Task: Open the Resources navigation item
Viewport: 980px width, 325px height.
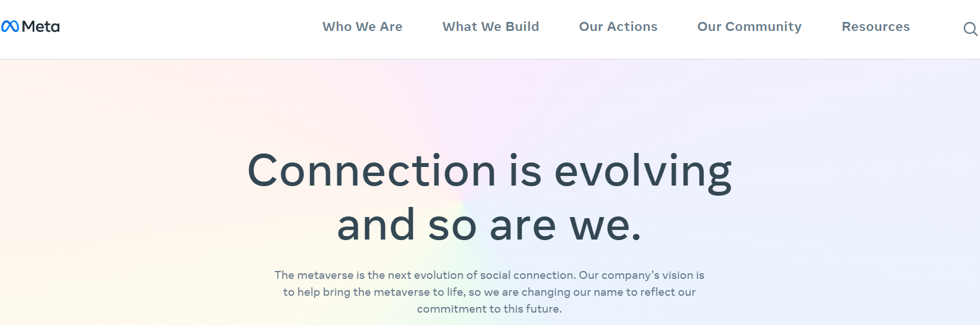Action: pos(876,26)
